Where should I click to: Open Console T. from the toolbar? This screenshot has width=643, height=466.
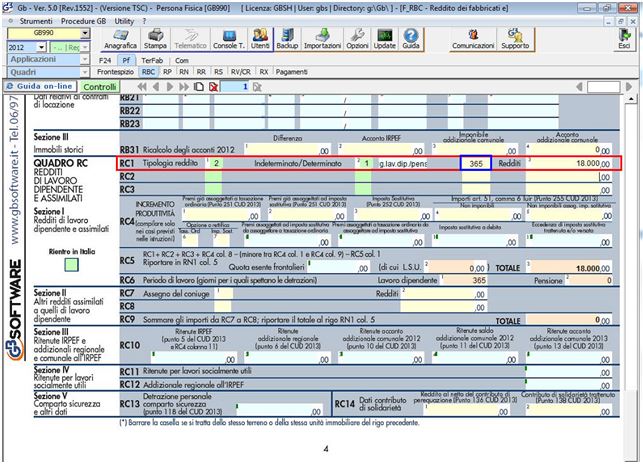[x=228, y=39]
